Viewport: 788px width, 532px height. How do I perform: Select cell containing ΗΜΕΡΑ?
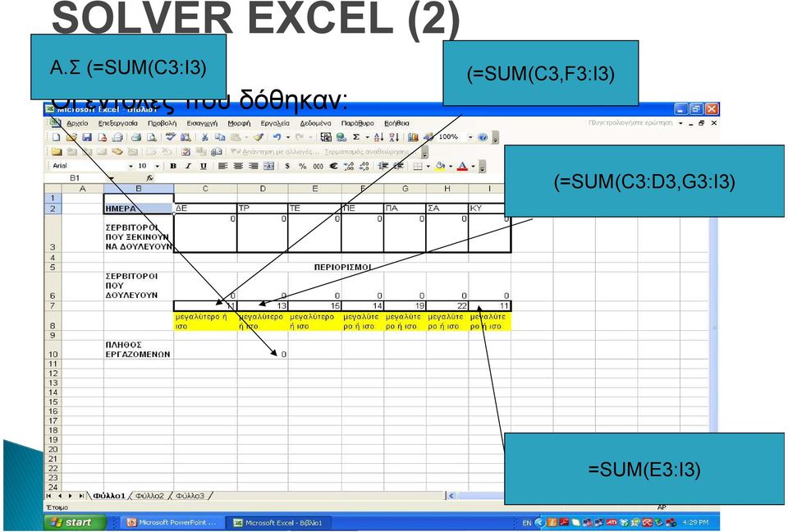coord(138,209)
